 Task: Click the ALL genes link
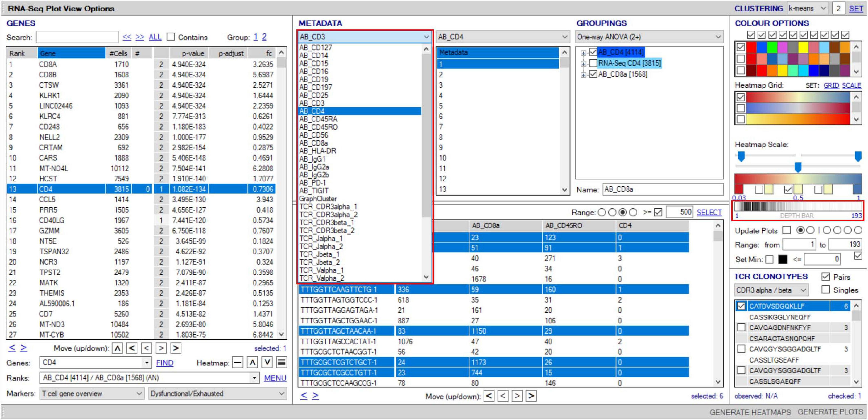[155, 37]
